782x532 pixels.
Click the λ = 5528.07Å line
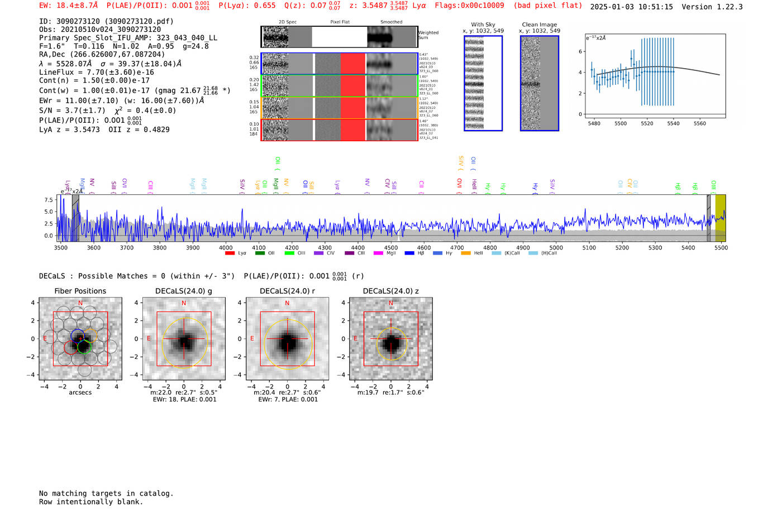point(110,64)
